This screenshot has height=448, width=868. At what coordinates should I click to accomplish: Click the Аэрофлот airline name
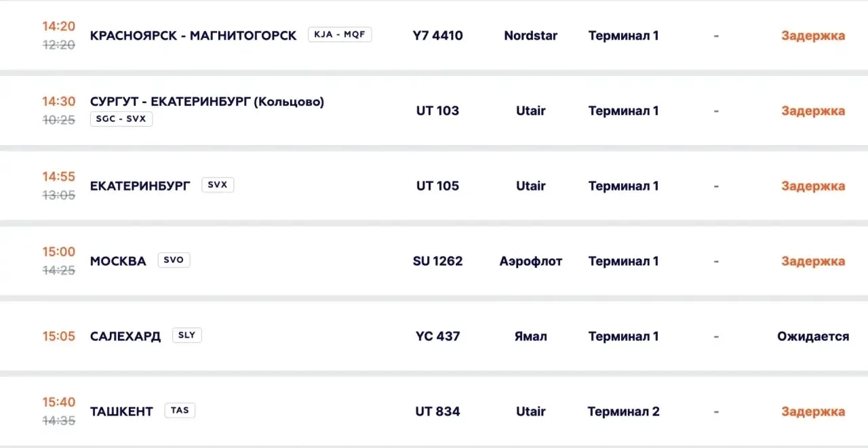(x=531, y=261)
